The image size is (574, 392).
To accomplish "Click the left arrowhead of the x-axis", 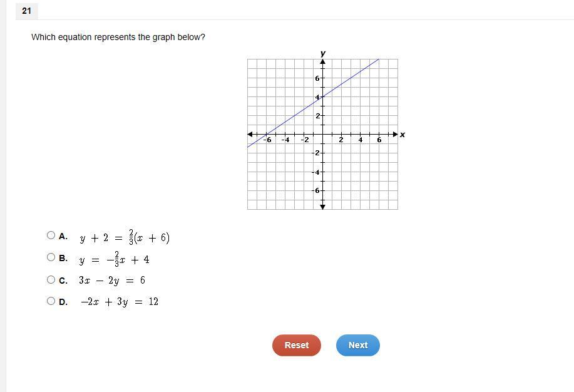I will [250, 135].
